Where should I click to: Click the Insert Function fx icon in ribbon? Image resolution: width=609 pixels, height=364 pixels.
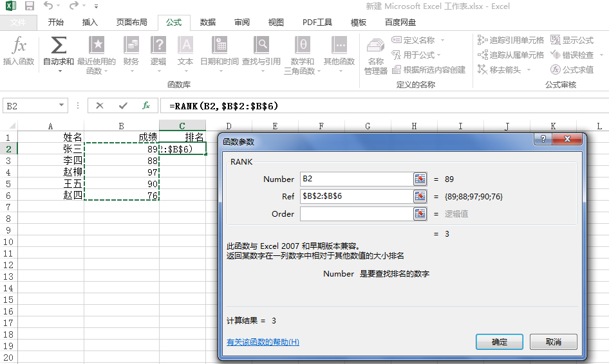pos(19,46)
